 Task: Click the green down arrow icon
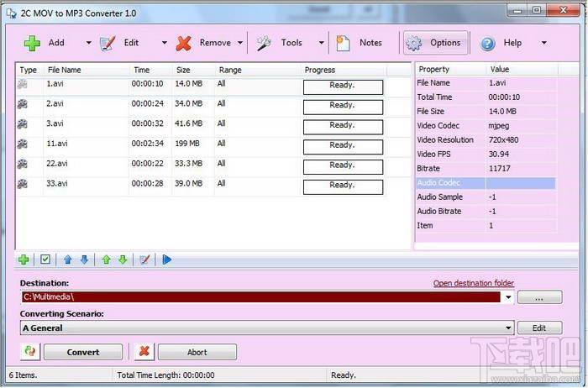click(123, 260)
